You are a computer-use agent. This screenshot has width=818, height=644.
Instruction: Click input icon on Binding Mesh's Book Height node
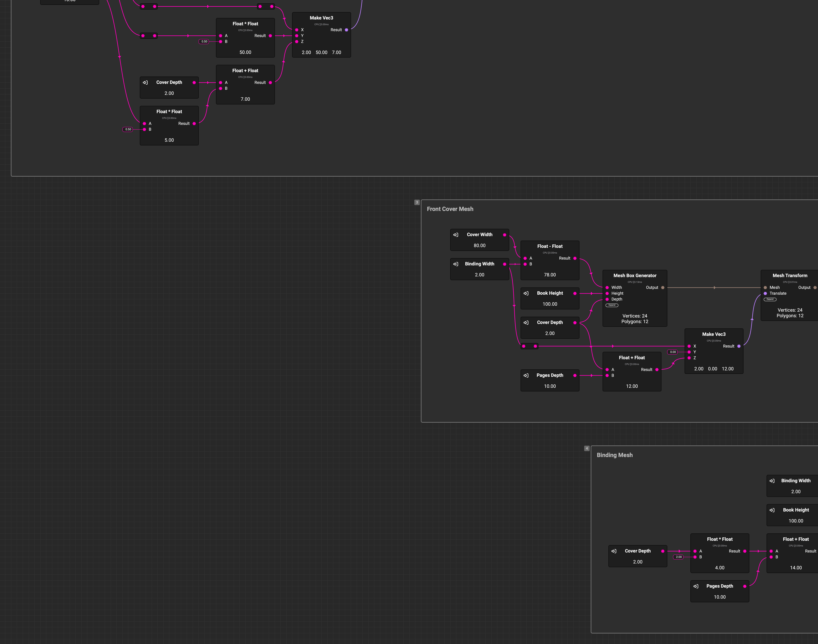click(x=772, y=510)
